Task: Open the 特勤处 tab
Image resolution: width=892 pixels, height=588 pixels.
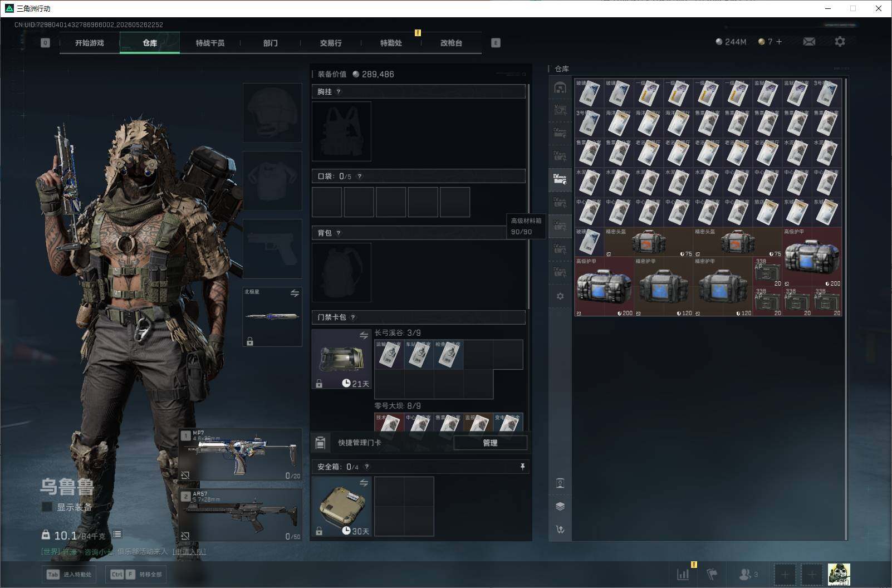Action: pos(391,43)
